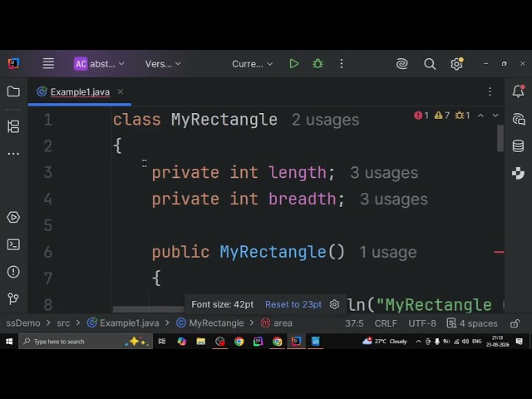
Task: Open File Explorer from taskbar
Action: point(201,342)
